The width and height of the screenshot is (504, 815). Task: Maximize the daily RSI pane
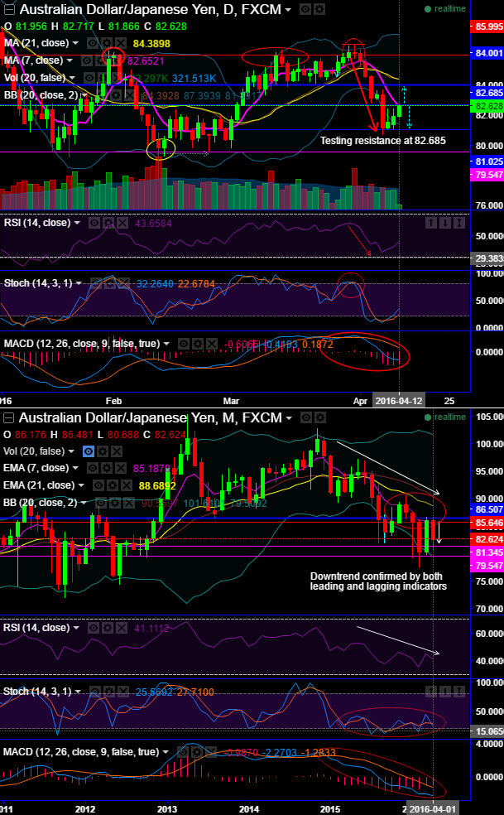click(458, 223)
